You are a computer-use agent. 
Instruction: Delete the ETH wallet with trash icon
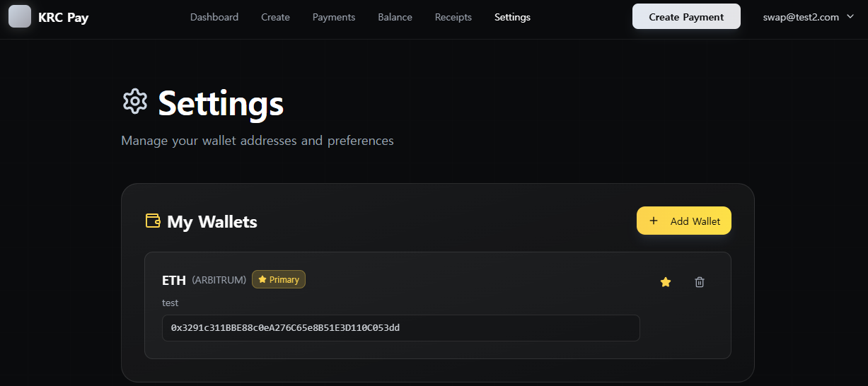pyautogui.click(x=700, y=282)
